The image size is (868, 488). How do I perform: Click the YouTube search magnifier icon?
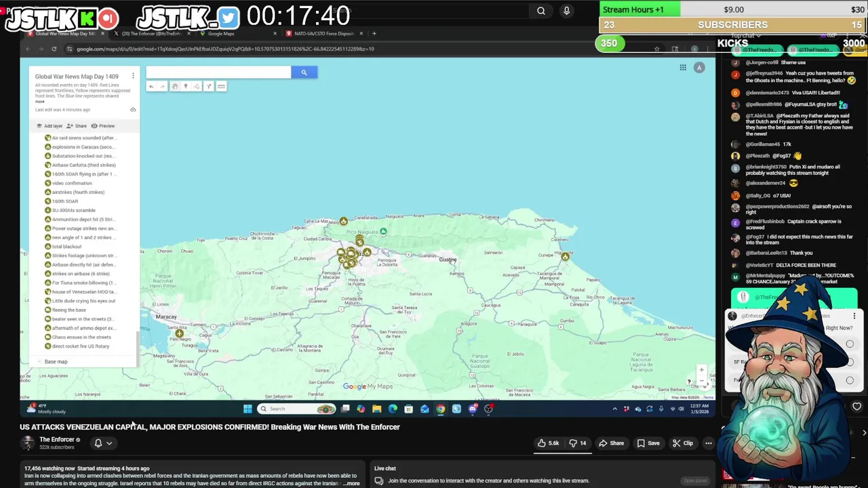click(x=541, y=11)
